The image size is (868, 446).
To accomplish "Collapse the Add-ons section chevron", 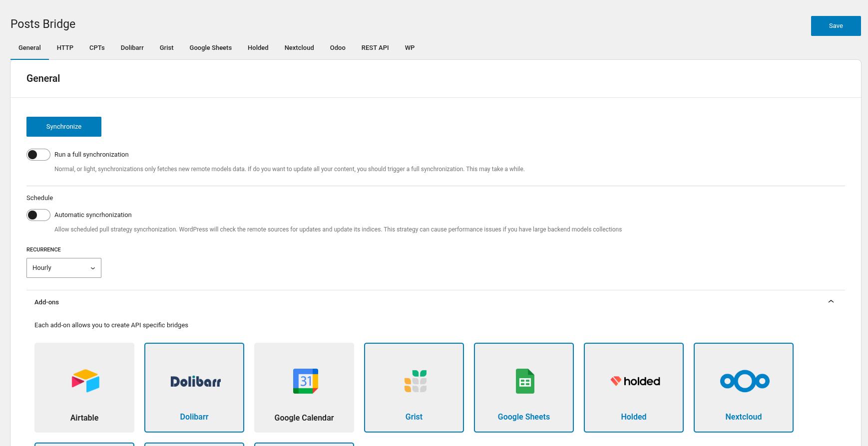I will point(831,301).
